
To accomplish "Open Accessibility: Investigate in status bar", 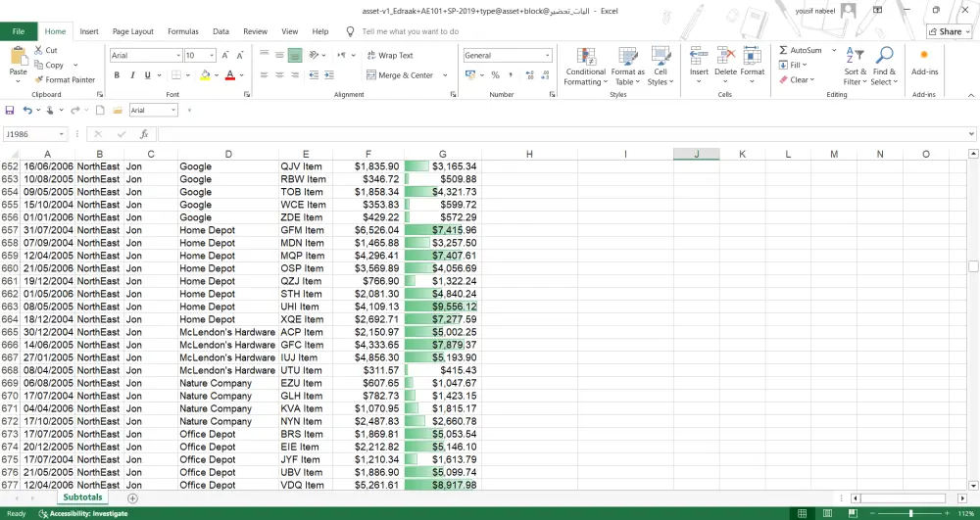I will click(x=83, y=514).
